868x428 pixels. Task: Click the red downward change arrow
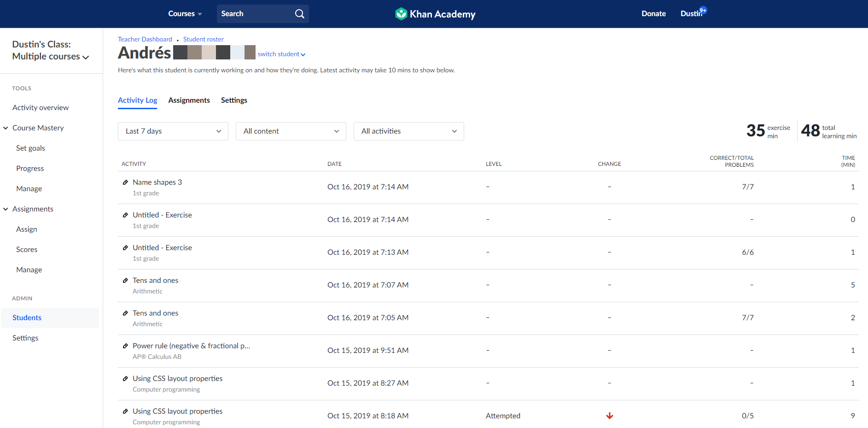pos(609,416)
